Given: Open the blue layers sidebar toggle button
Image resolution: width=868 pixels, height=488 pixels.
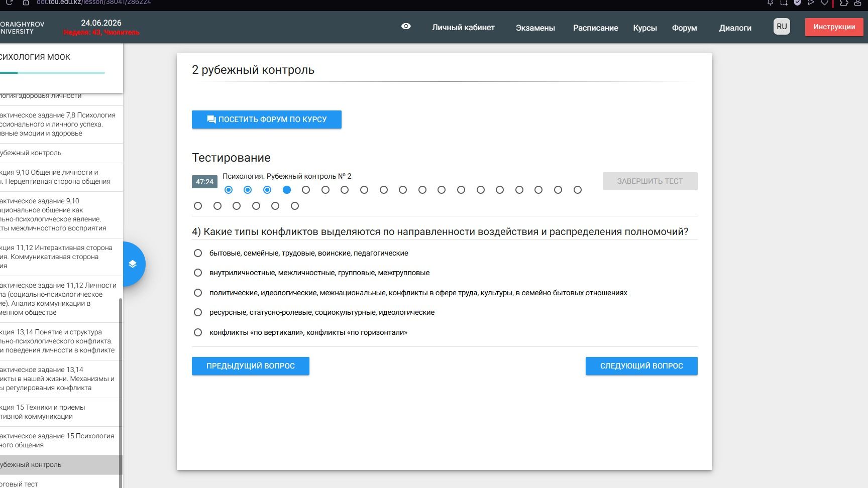Looking at the screenshot, I should [133, 264].
